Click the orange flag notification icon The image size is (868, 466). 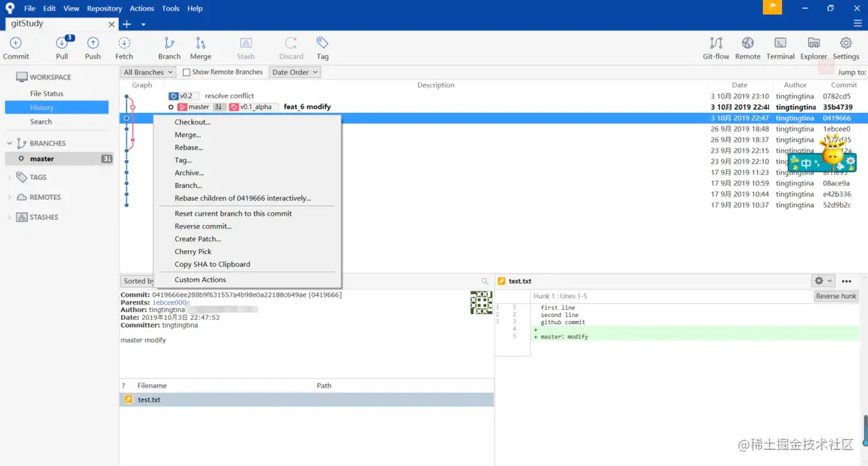pyautogui.click(x=773, y=7)
